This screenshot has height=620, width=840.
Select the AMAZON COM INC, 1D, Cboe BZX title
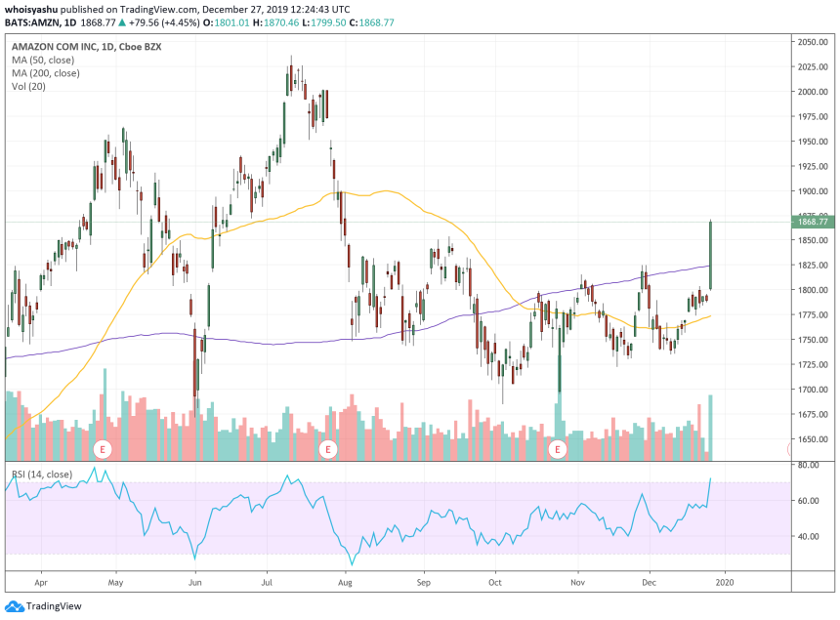coord(87,47)
